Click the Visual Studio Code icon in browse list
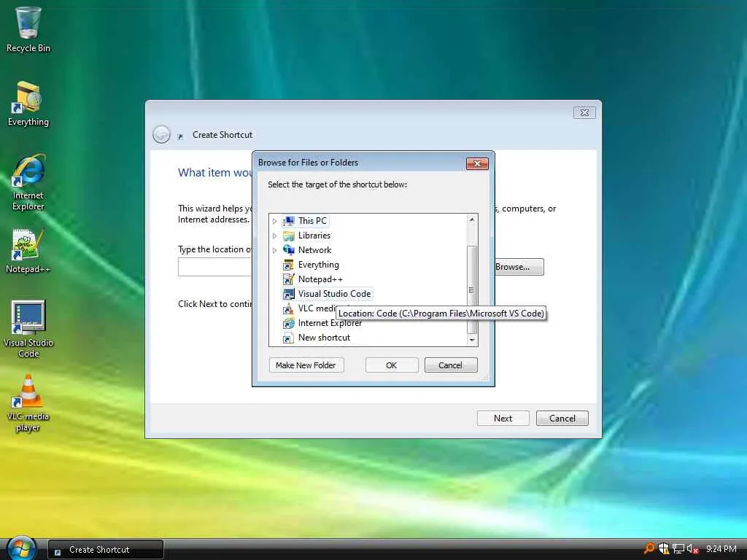Viewport: 747px width, 560px height. coord(288,294)
